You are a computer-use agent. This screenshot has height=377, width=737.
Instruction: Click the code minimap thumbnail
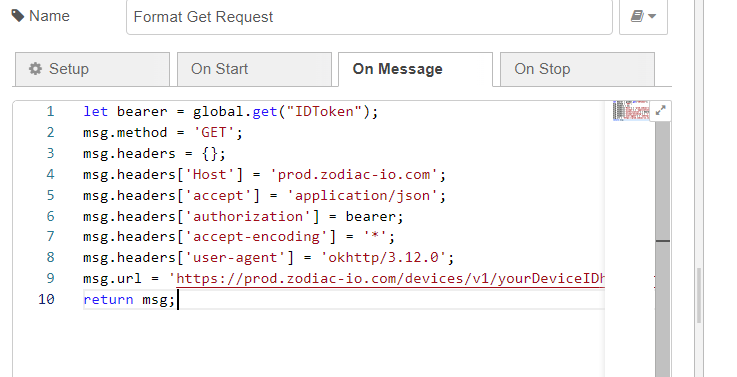tap(631, 110)
